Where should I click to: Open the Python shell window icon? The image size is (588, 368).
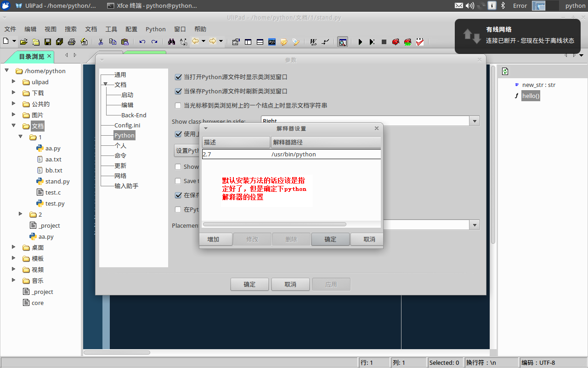[272, 42]
